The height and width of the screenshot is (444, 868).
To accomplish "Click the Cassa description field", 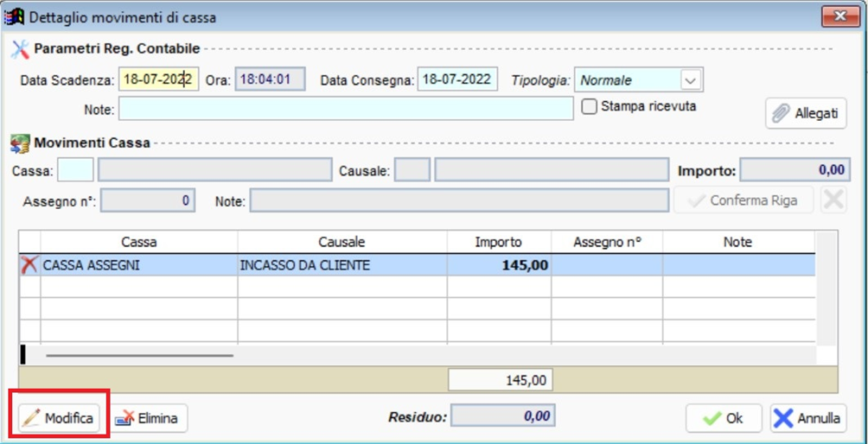I will (x=214, y=170).
